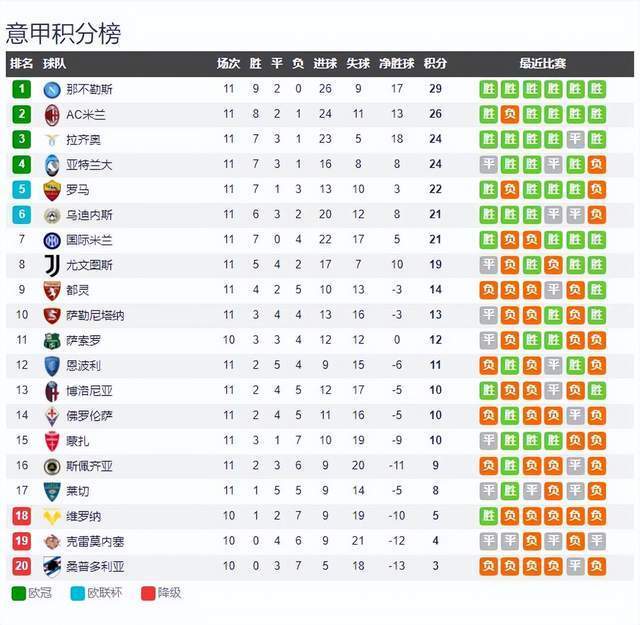
Task: Click AC Milan's orange 负 recent result
Action: (x=510, y=114)
